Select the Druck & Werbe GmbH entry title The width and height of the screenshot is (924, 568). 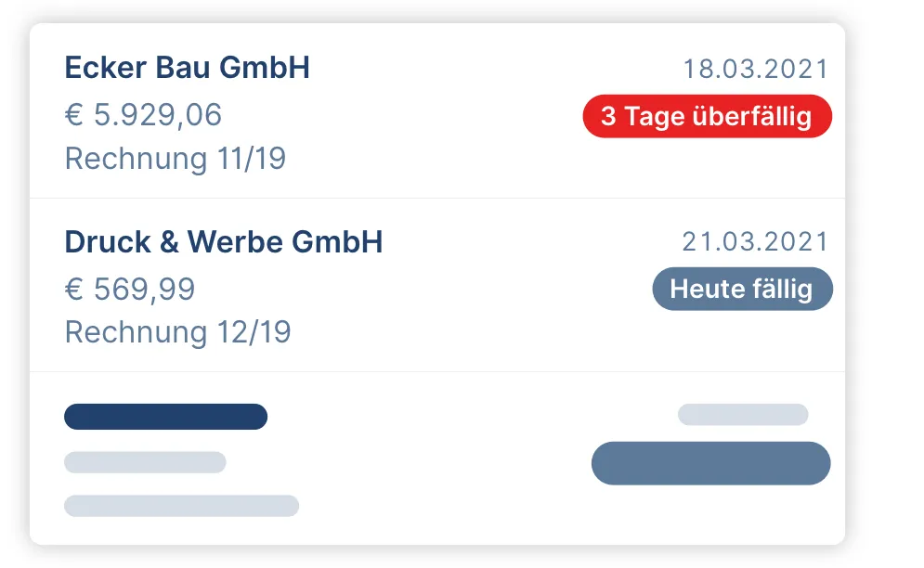pyautogui.click(x=224, y=241)
